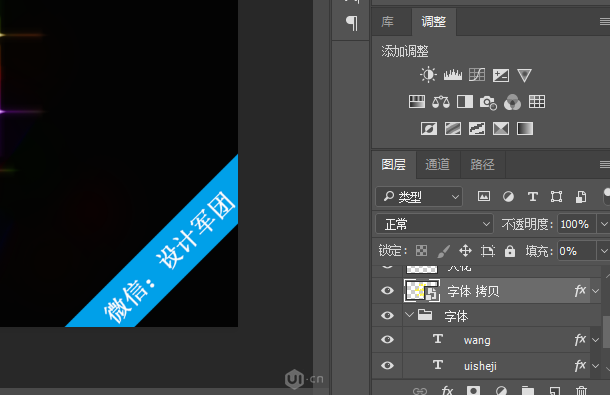Filter layers by type layers
This screenshot has width=610, height=395.
pyautogui.click(x=533, y=197)
